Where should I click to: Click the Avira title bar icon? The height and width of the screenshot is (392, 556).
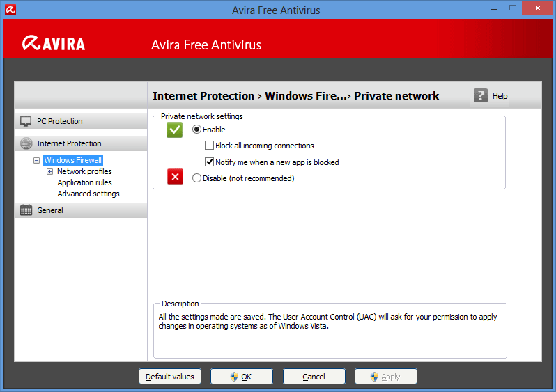click(x=10, y=10)
